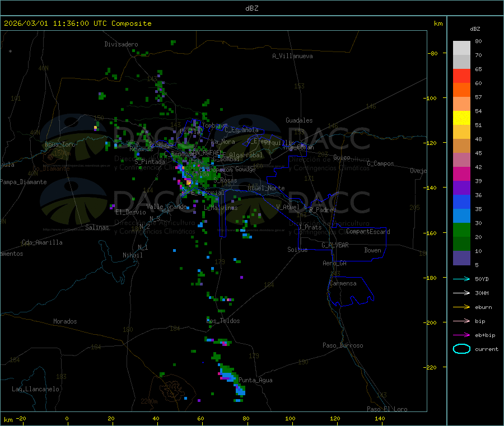The height and width of the screenshot is (426, 504).
Task: Click the 'Morados' place label
Action: (65, 321)
